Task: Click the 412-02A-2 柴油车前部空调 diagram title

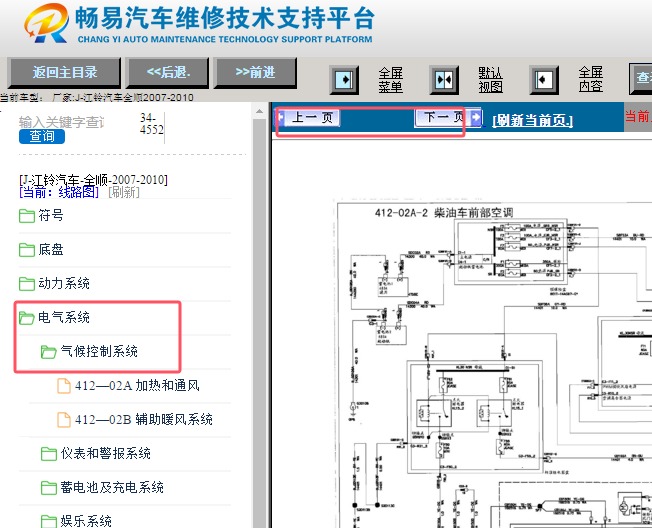Action: (444, 213)
